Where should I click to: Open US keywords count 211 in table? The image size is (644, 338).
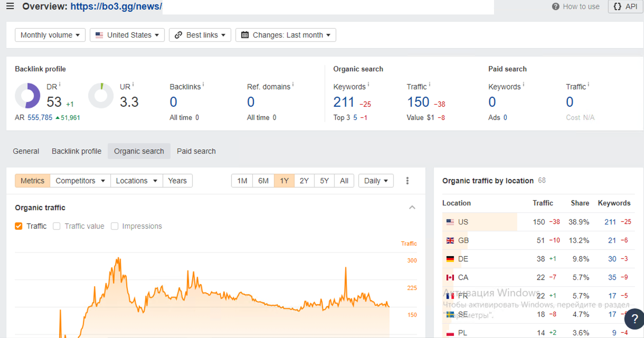(x=610, y=222)
